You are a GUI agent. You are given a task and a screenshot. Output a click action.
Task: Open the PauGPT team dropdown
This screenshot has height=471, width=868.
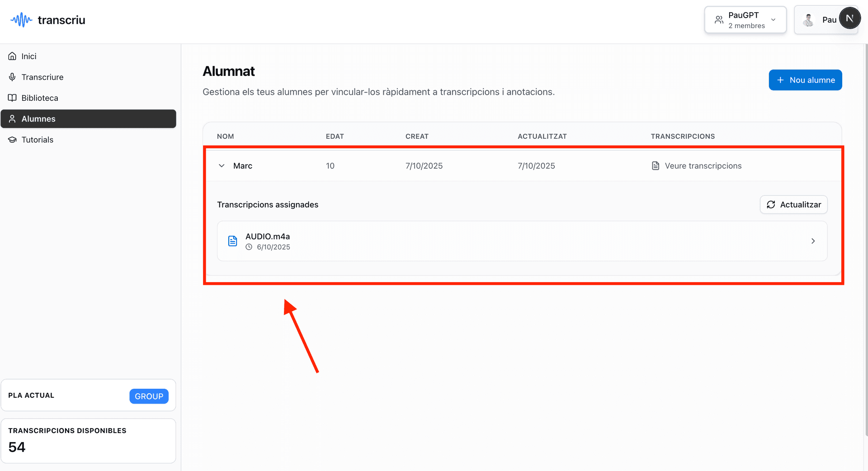coord(745,20)
